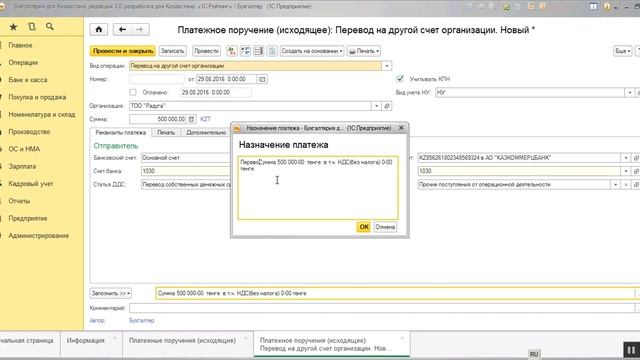Click the list-view toolbar icon before the page icon
This screenshot has height=360, width=640.
click(x=258, y=51)
